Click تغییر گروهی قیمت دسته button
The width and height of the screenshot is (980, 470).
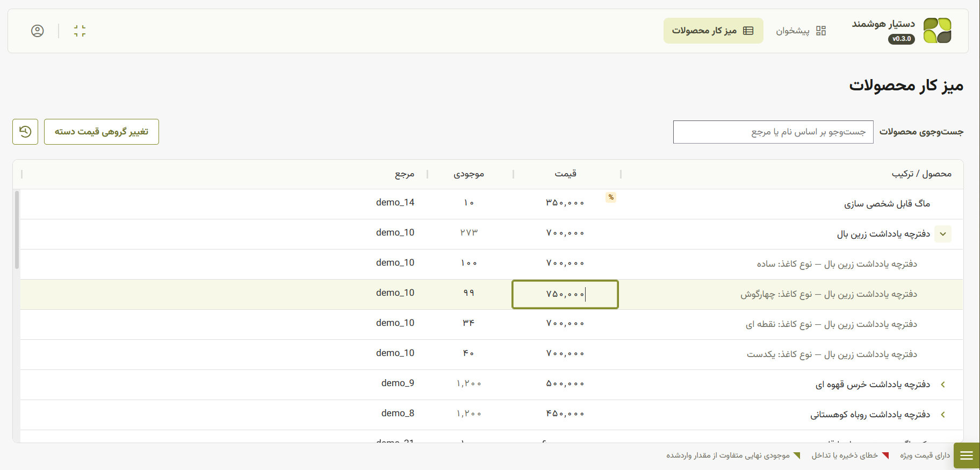[102, 132]
